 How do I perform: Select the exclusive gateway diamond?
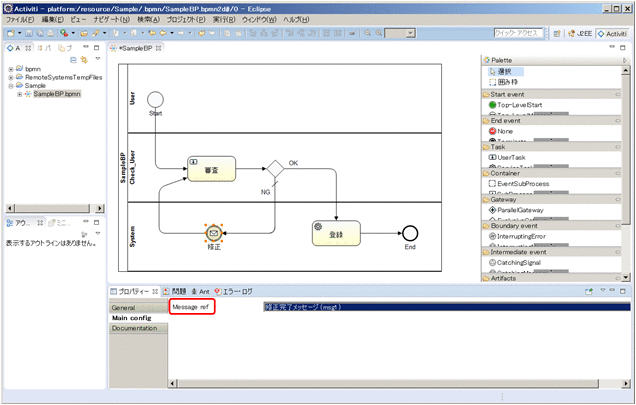click(274, 171)
